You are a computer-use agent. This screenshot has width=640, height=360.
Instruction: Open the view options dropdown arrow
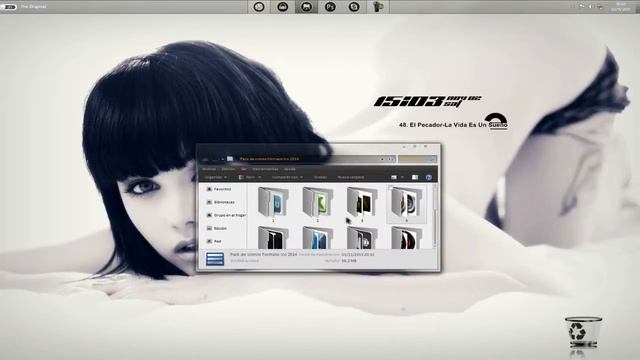402,177
